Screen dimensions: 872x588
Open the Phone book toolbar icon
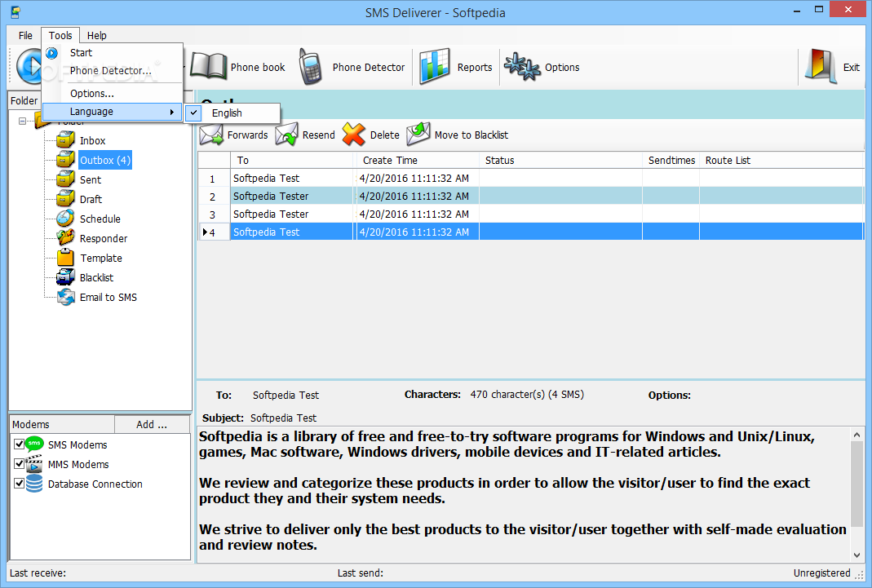point(209,67)
